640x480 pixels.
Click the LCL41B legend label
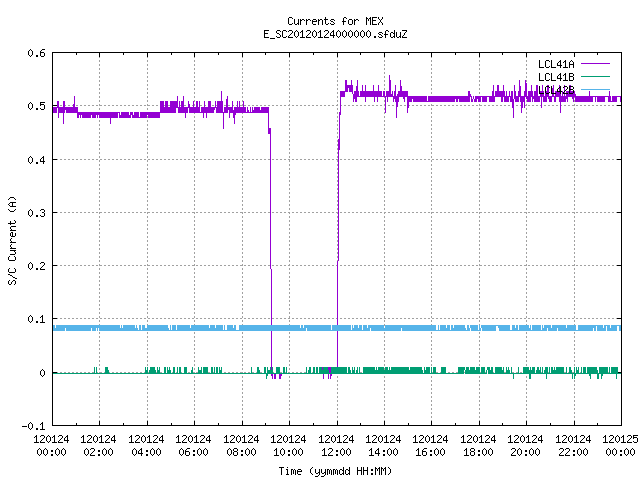tap(556, 77)
